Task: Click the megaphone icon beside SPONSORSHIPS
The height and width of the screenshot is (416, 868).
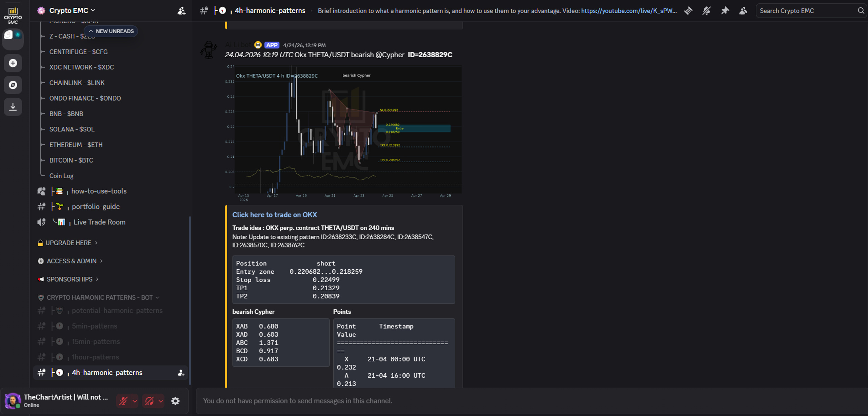Action: pyautogui.click(x=41, y=279)
